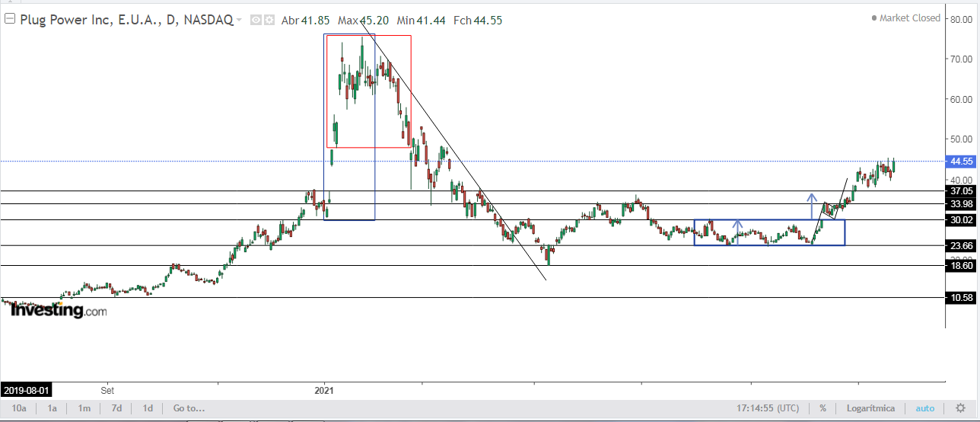The width and height of the screenshot is (980, 422).
Task: Click the 37.05 price axis label
Action: [960, 190]
